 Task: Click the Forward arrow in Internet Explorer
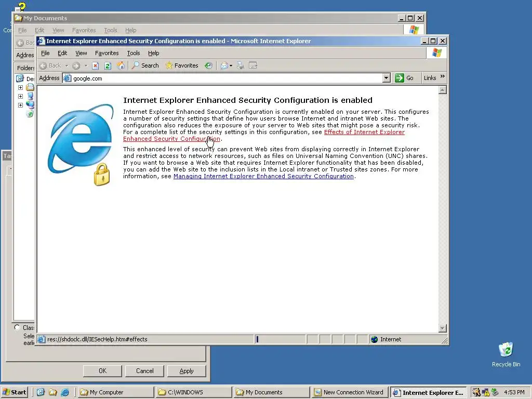point(76,65)
